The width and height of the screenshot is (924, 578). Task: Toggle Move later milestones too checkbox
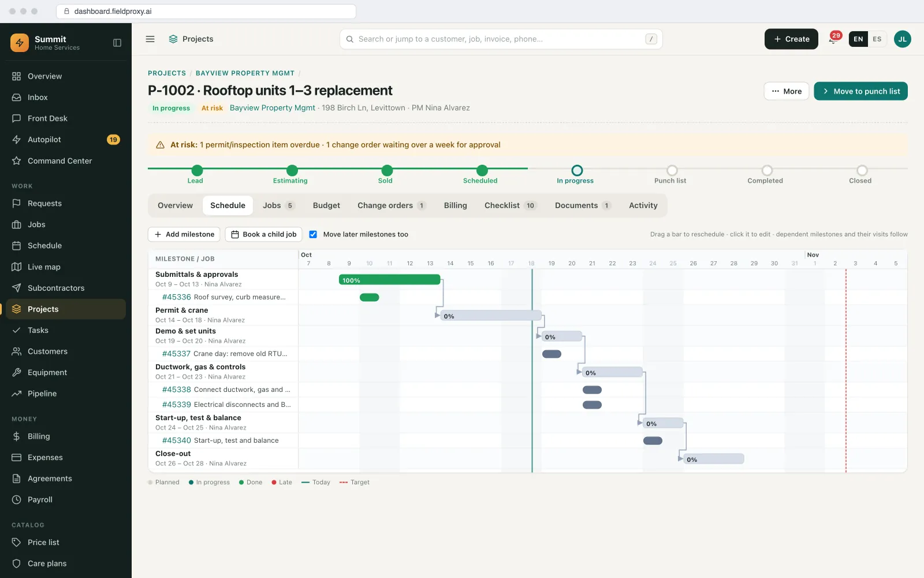(x=313, y=234)
